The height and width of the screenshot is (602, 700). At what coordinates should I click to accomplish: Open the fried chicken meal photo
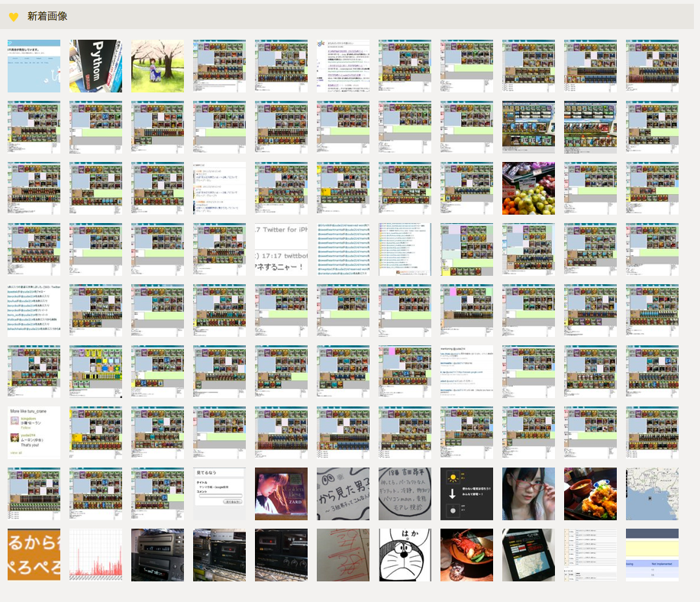pyautogui.click(x=590, y=494)
